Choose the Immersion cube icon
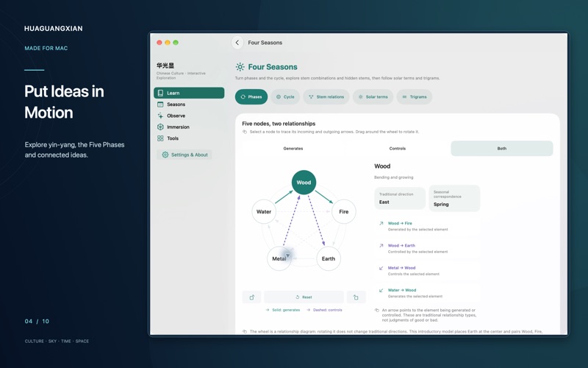Screen dimensions: 588x368 (160, 127)
